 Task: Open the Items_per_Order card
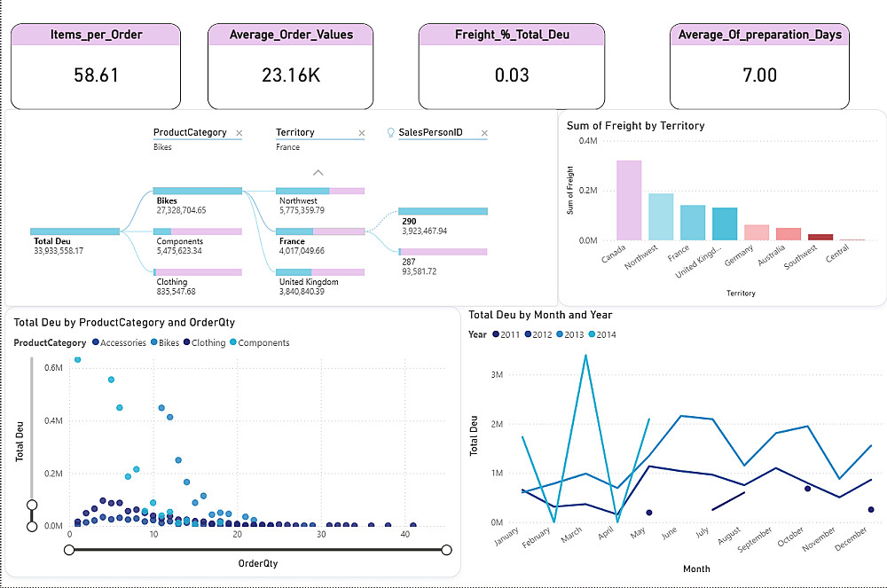(96, 67)
